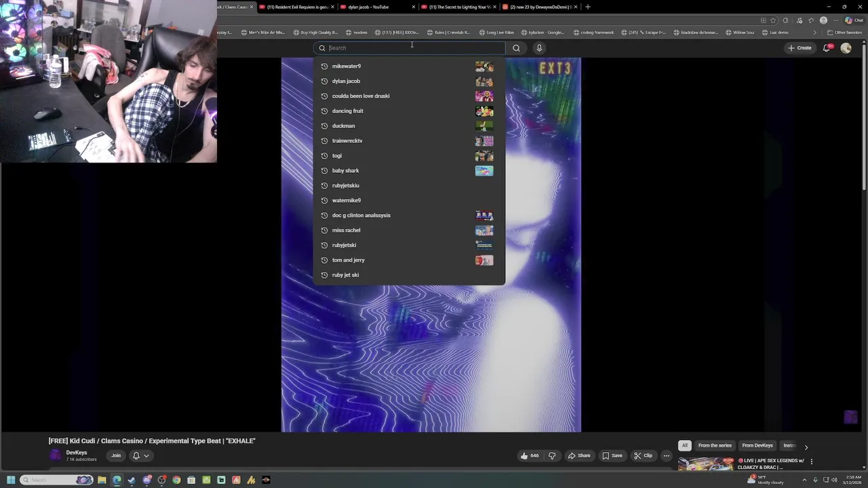Select From DevKeys chip
The height and width of the screenshot is (488, 868).
(x=757, y=445)
